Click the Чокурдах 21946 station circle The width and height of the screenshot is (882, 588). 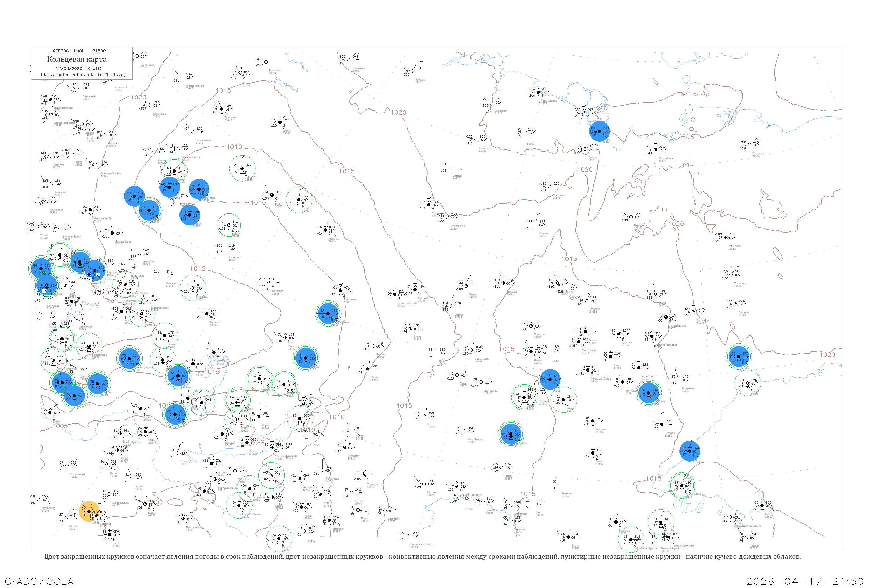click(749, 145)
